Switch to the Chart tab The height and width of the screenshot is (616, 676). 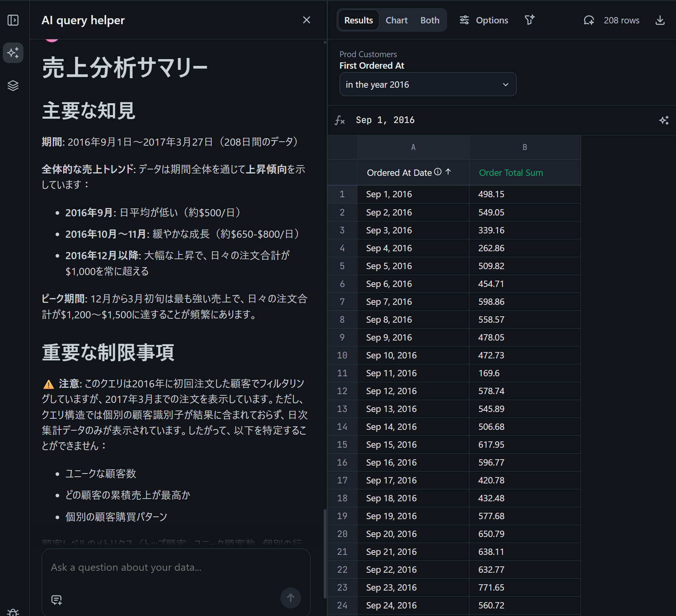point(396,20)
